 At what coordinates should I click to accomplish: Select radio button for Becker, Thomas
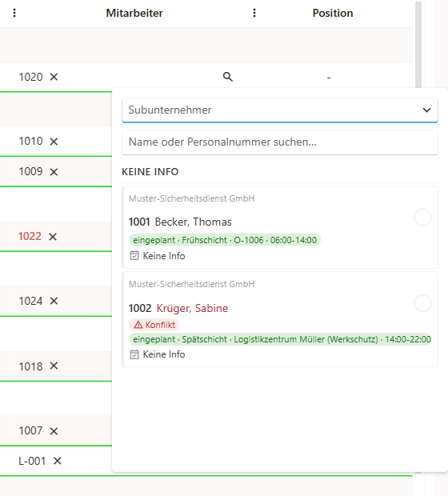pos(422,218)
